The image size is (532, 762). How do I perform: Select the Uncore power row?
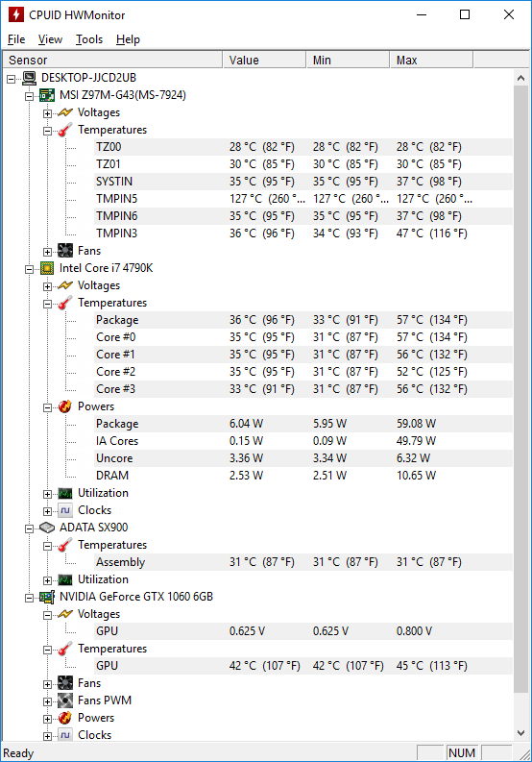[x=303, y=458]
